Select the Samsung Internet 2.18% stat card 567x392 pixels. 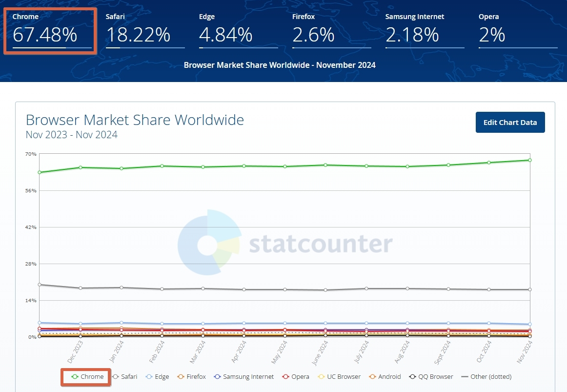point(425,30)
